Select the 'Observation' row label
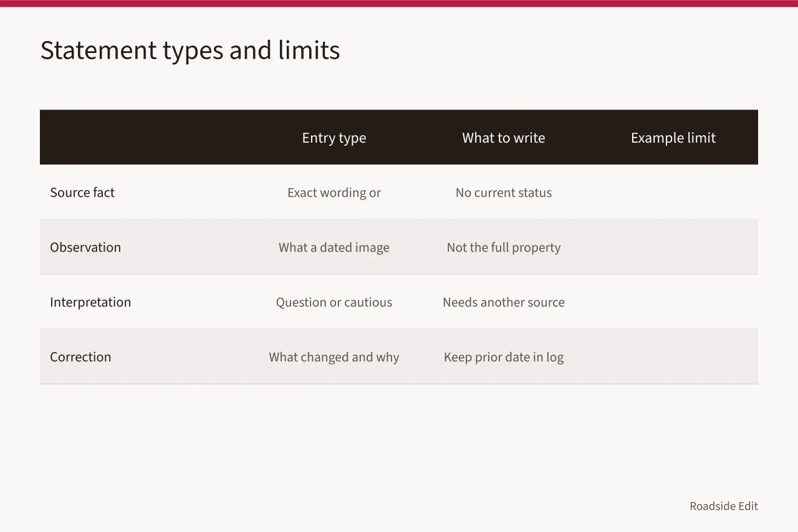This screenshot has width=798, height=532. [85, 247]
